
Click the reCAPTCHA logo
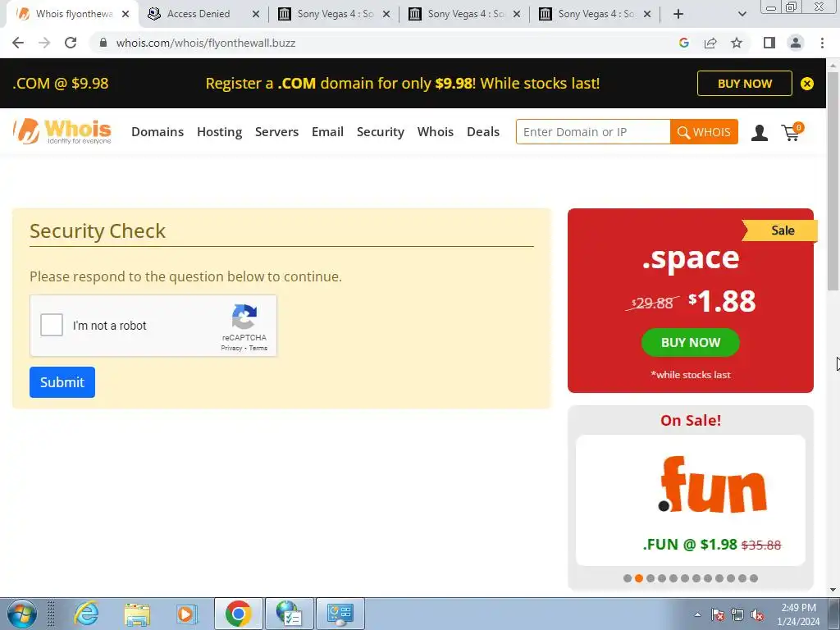(x=244, y=317)
